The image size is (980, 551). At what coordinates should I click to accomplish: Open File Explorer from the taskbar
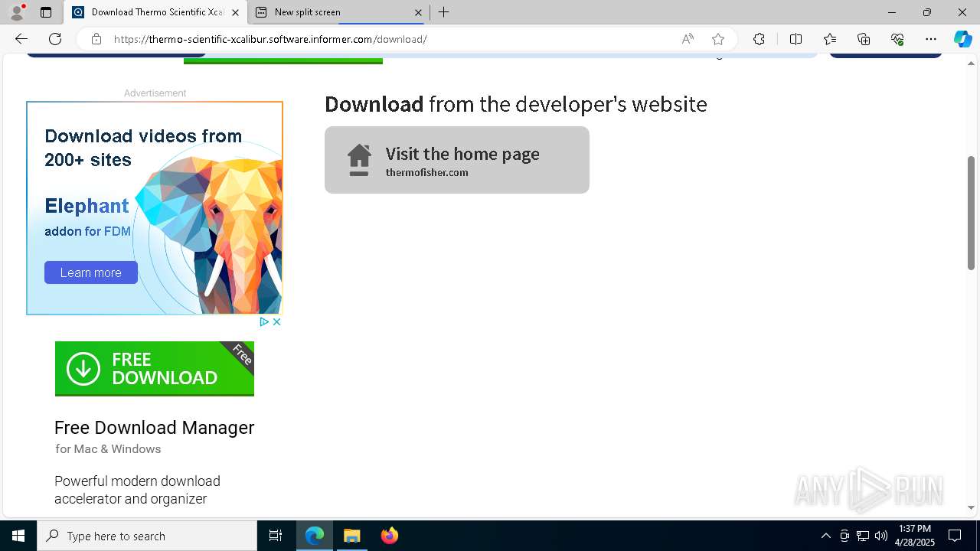click(x=352, y=536)
